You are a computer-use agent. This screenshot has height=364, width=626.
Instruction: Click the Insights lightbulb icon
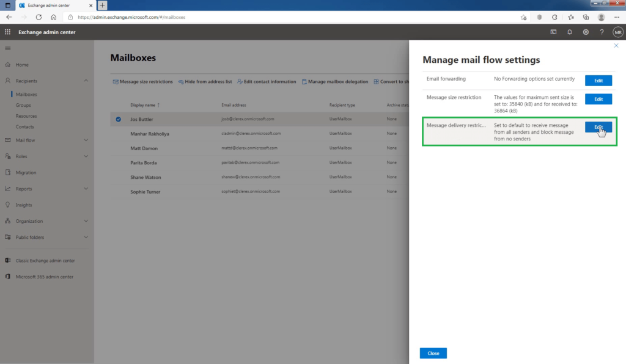point(7,205)
